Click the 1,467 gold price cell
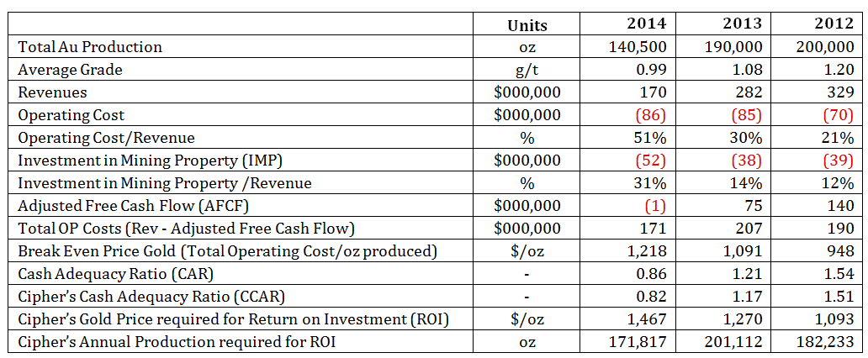 point(648,319)
